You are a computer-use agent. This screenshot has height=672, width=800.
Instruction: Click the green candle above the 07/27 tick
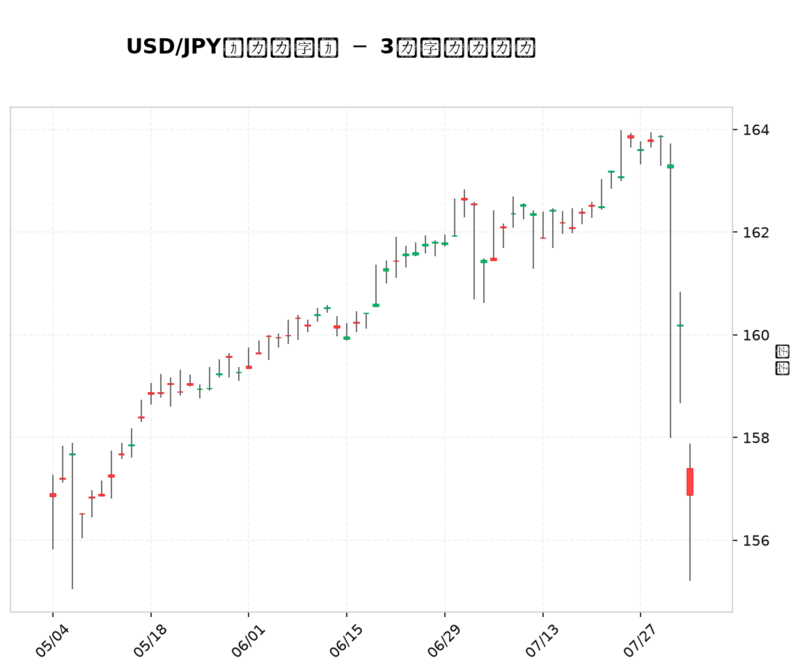pos(641,150)
